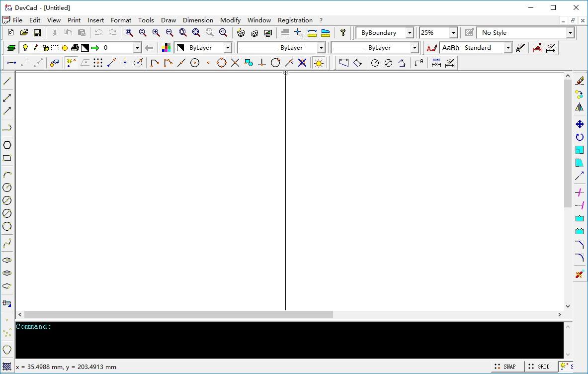The height and width of the screenshot is (374, 588).
Task: Open the multicolor palette color picker
Action: (x=166, y=48)
